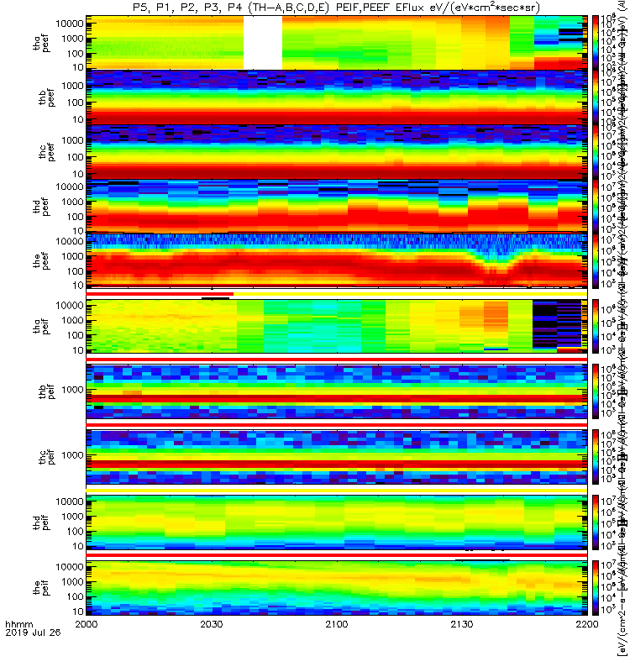This screenshot has width=630, height=672.
Task: Click the '100' energy tick of thb peef
Action: [75, 102]
